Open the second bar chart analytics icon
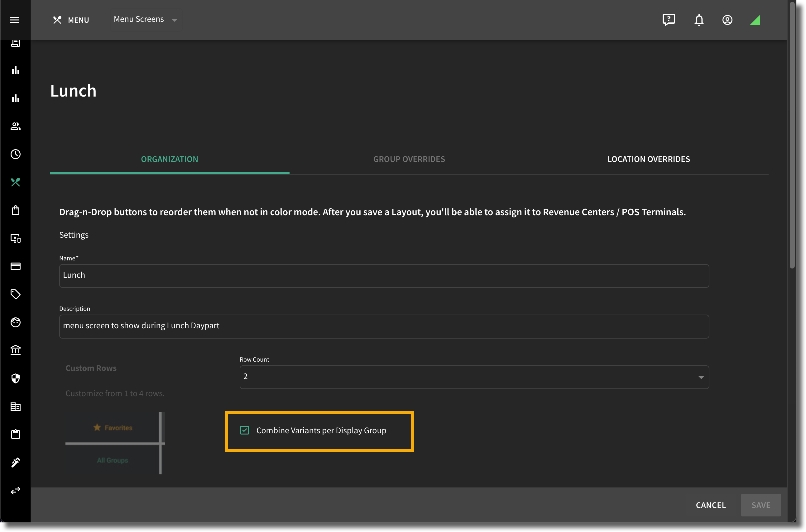Image resolution: width=806 pixels, height=532 pixels. [16, 98]
